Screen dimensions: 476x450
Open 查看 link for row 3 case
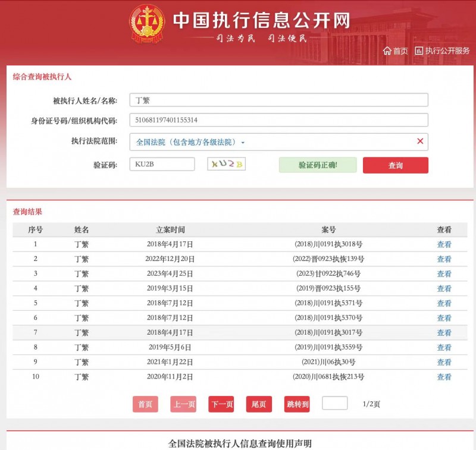pos(444,274)
